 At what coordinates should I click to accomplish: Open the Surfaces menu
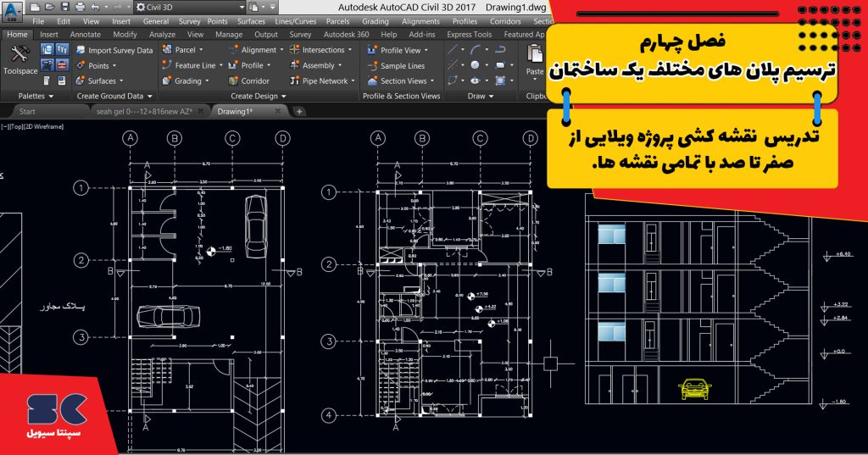click(251, 21)
